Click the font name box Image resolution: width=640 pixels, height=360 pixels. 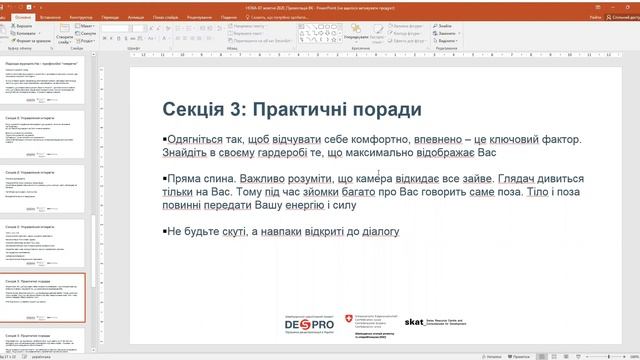pyautogui.click(x=115, y=28)
